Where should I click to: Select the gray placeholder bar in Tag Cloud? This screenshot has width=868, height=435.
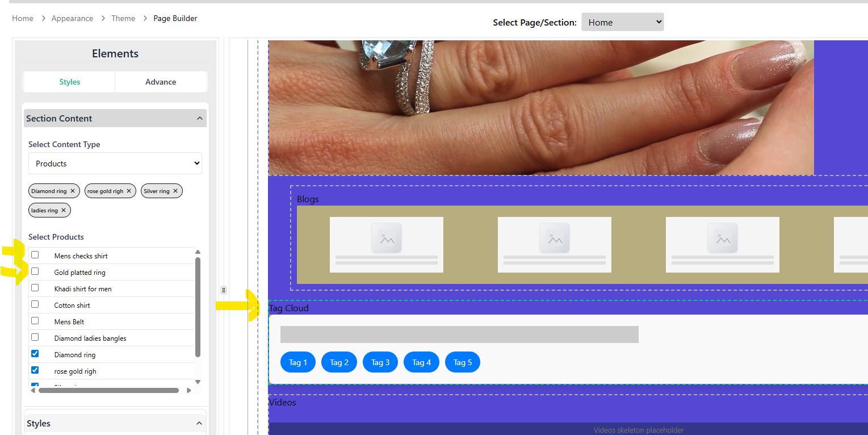pyautogui.click(x=459, y=334)
